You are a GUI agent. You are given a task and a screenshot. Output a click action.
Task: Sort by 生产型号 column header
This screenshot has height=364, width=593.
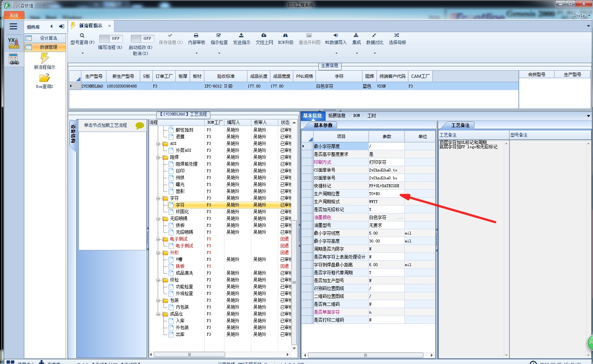click(94, 76)
